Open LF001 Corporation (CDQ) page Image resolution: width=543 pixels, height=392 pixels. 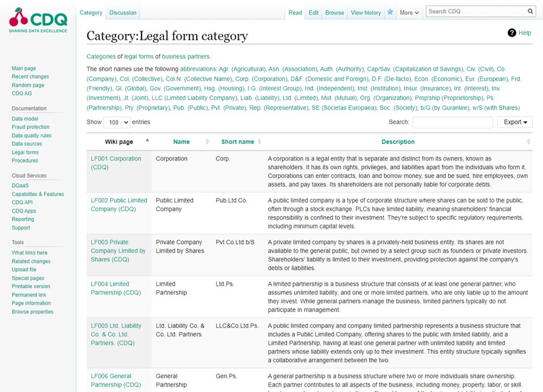point(116,163)
